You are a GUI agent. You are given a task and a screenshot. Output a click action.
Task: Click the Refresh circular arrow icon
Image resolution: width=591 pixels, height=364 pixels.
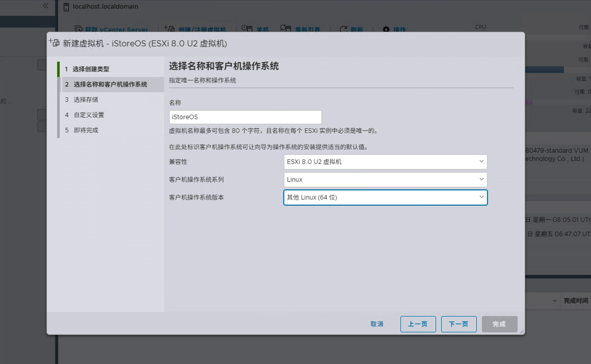pos(343,29)
